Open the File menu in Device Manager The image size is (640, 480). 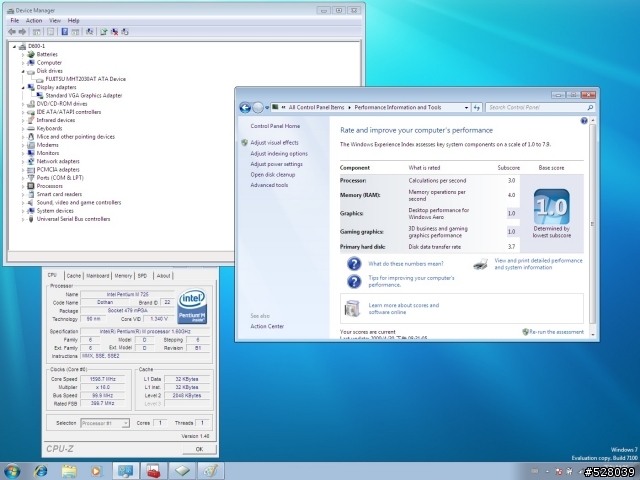pyautogui.click(x=15, y=20)
